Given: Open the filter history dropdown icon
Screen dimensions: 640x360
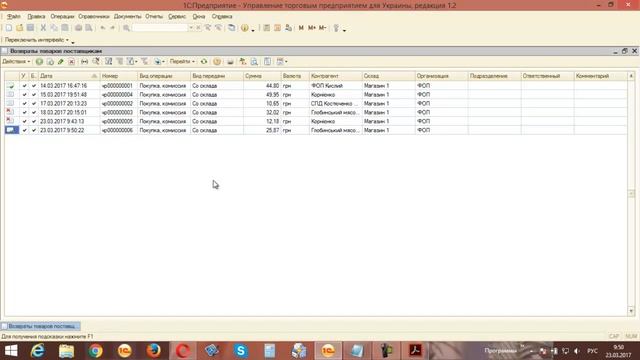Looking at the screenshot, I should [x=132, y=62].
